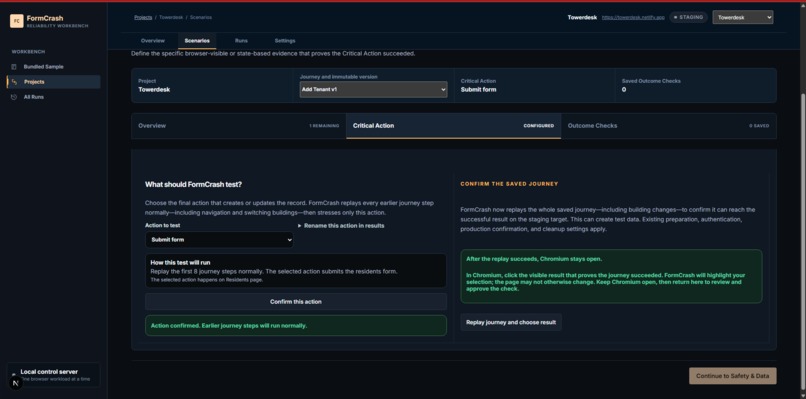Click the STAGING environment badge
806x399 pixels.
point(688,17)
